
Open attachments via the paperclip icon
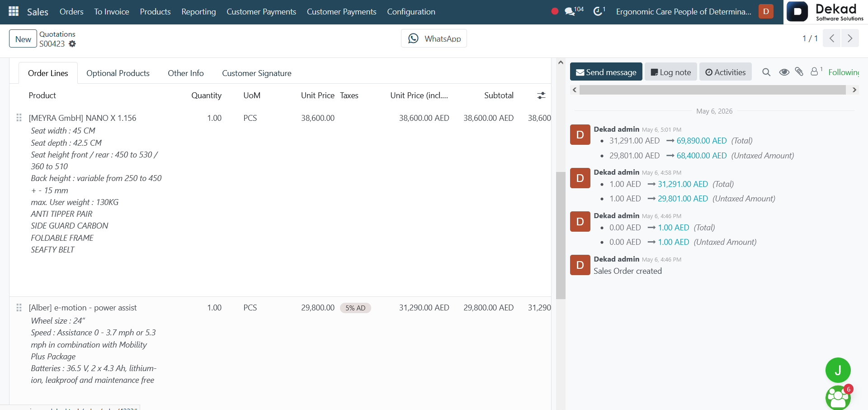[x=799, y=72]
